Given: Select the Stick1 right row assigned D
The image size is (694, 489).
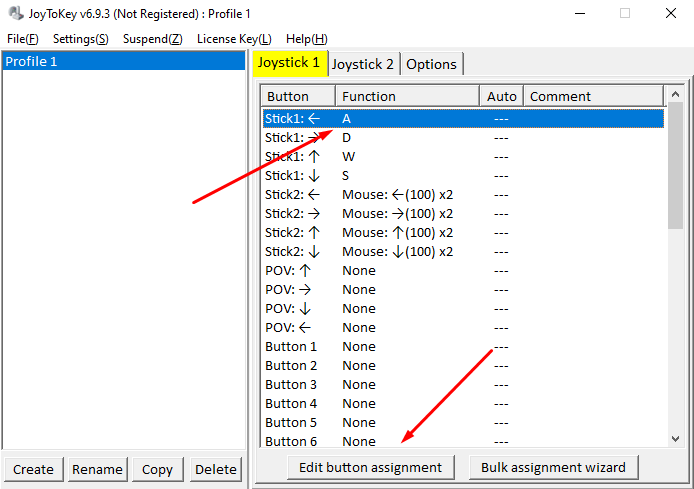Looking at the screenshot, I should point(463,138).
